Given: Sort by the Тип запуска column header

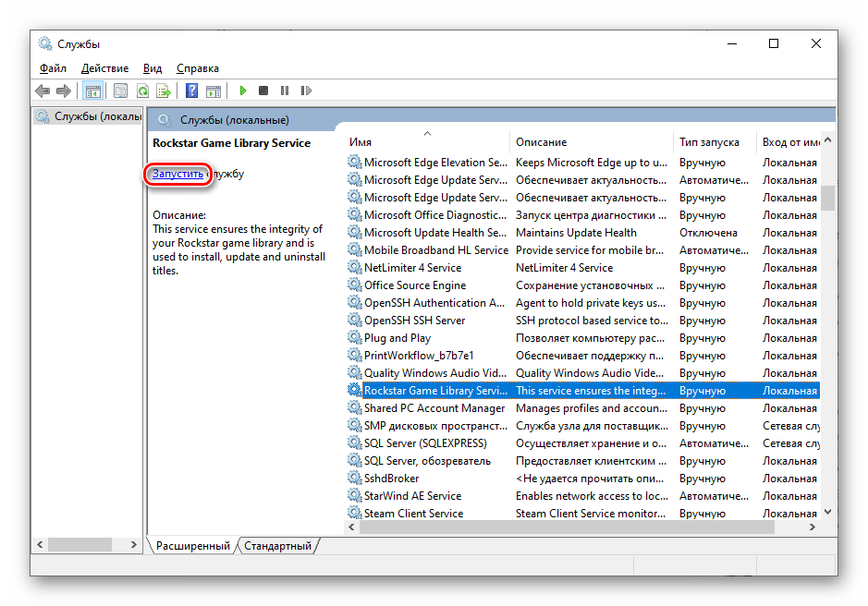Looking at the screenshot, I should tap(709, 142).
